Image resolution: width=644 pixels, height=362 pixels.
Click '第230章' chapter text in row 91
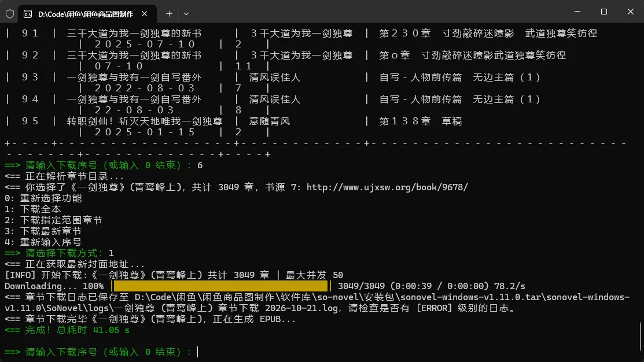405,33
